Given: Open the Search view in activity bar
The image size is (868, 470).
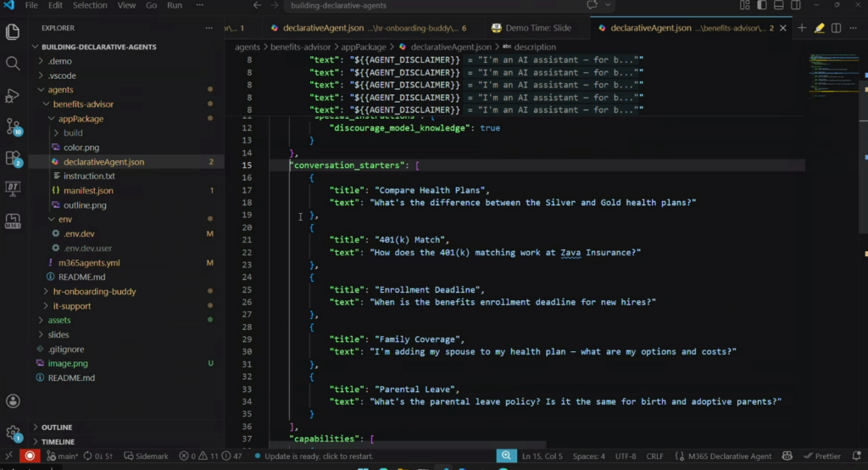Looking at the screenshot, I should coord(13,64).
